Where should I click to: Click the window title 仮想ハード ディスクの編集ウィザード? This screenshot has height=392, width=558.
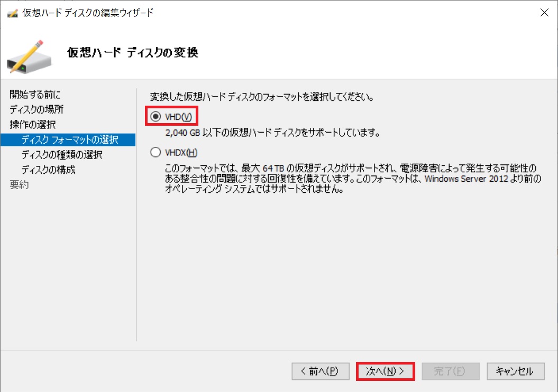(88, 13)
